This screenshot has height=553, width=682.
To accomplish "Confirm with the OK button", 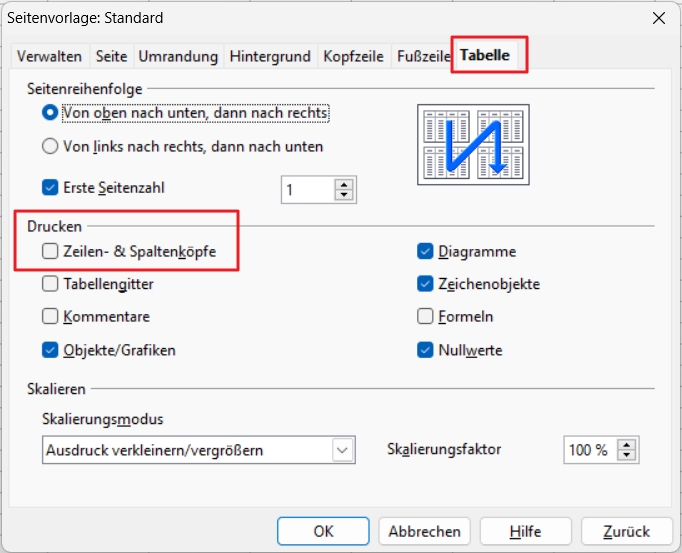I will (323, 531).
